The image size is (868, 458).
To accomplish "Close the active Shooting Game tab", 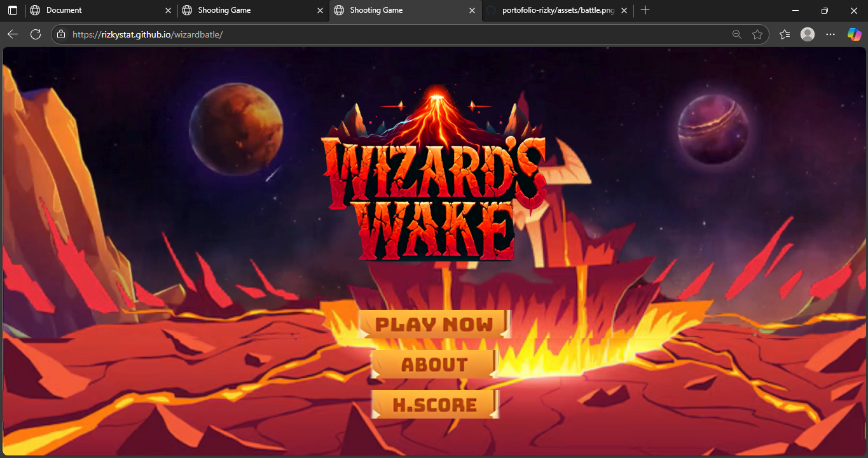I will (472, 10).
